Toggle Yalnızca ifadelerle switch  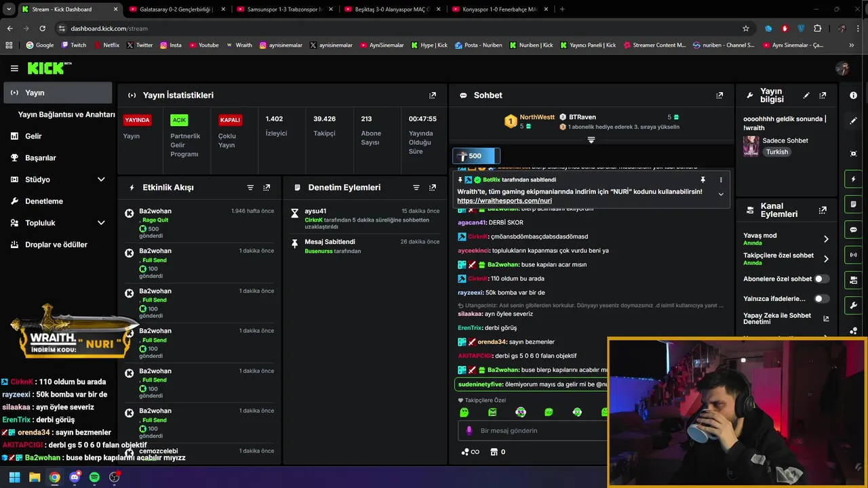pos(821,298)
